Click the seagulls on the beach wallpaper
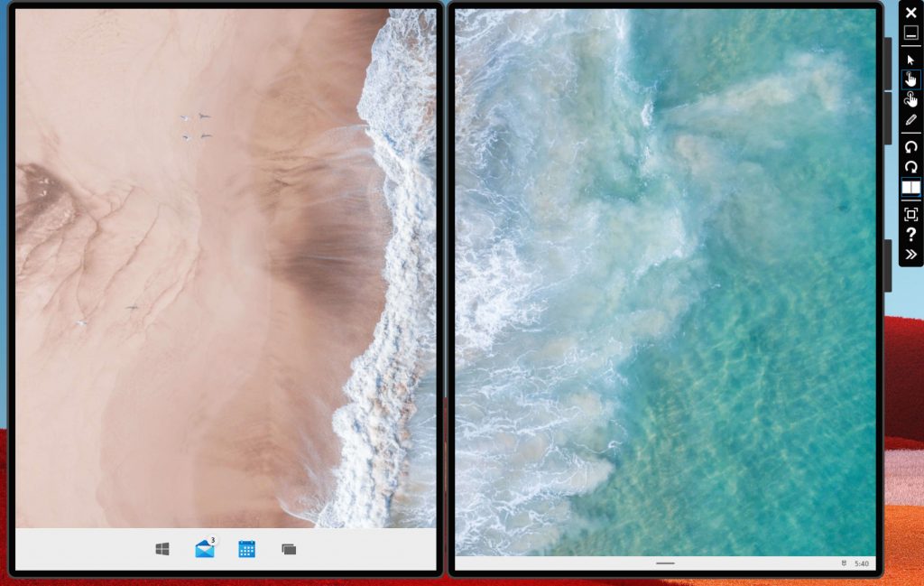924x586 pixels. click(196, 126)
